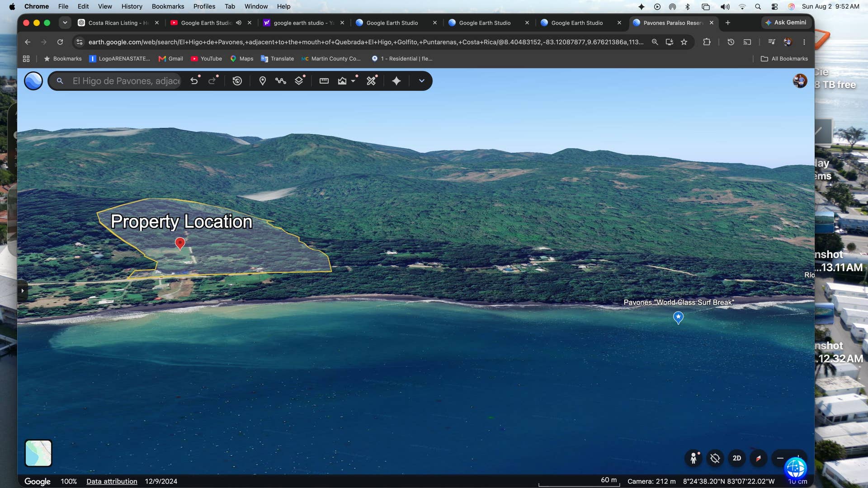Expand the collapsed left side panel arrow
868x488 pixels.
(x=23, y=291)
